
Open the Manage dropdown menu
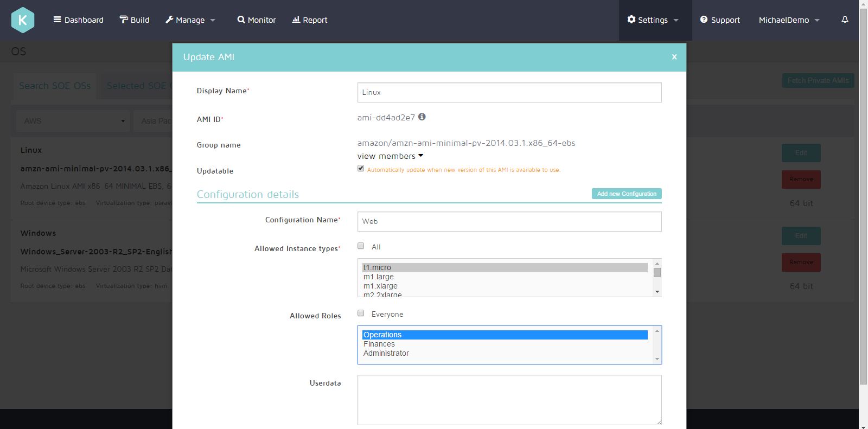click(x=190, y=20)
